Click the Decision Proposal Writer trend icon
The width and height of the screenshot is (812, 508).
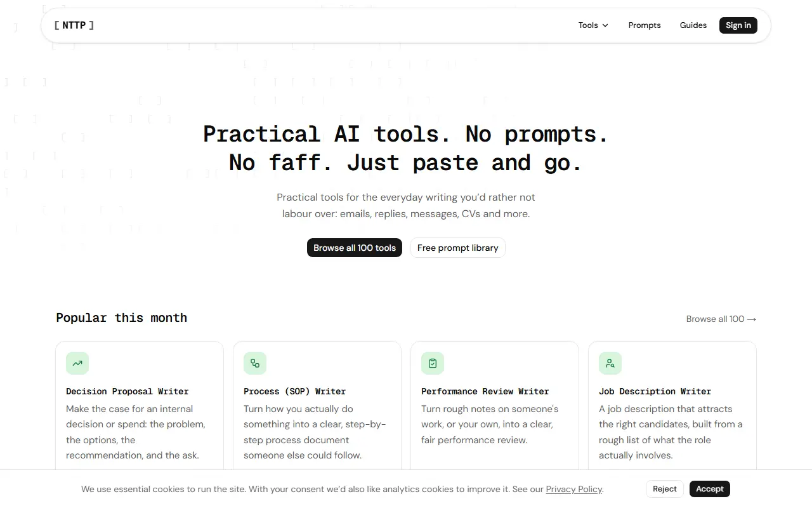(77, 363)
